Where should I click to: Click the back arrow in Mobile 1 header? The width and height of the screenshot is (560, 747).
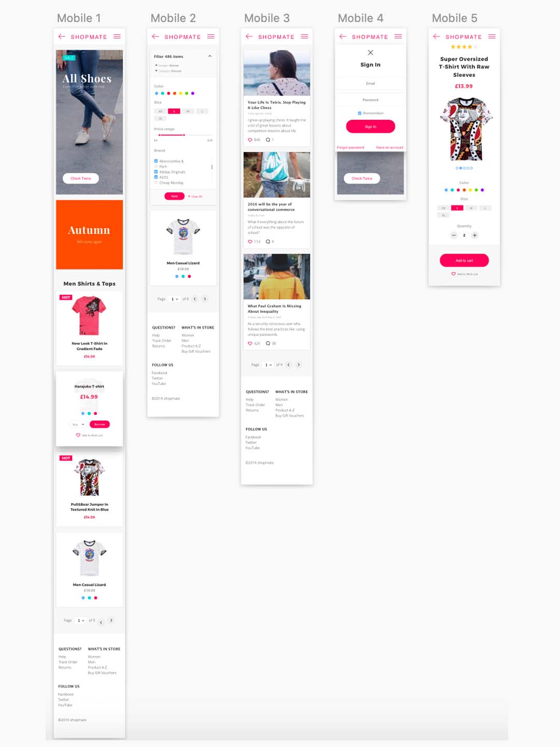pyautogui.click(x=62, y=36)
